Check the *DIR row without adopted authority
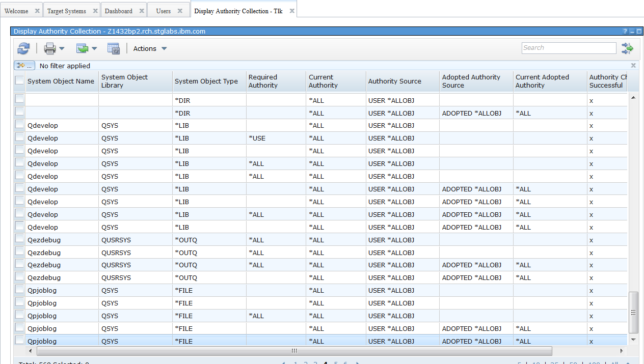The height and width of the screenshot is (364, 644). pos(19,100)
